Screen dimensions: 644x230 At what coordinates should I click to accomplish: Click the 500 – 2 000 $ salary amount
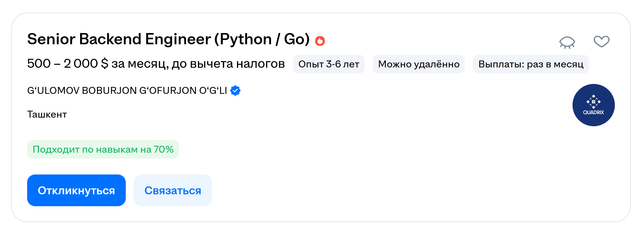(x=68, y=63)
